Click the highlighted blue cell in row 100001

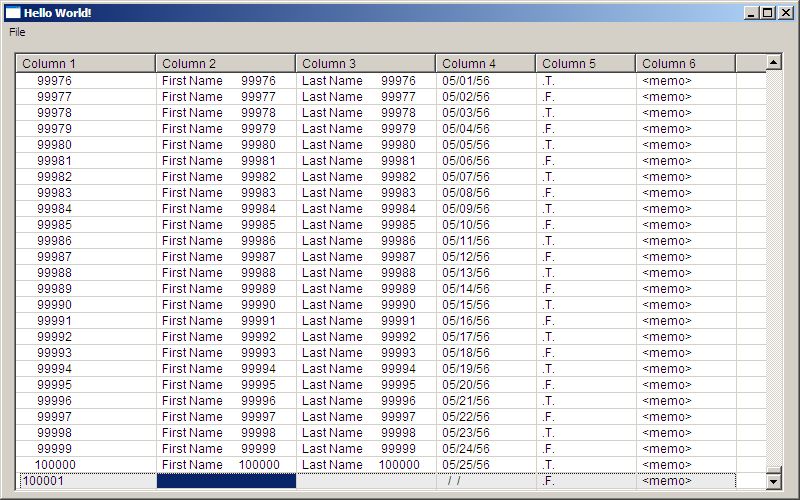226,481
